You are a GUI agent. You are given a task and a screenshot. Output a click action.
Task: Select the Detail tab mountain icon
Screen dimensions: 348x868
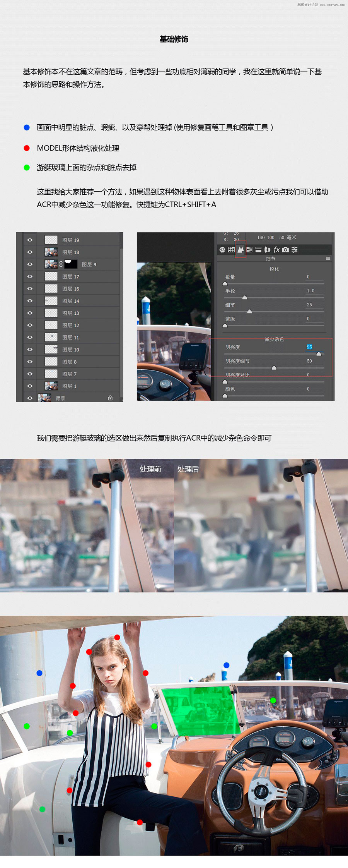[x=241, y=250]
